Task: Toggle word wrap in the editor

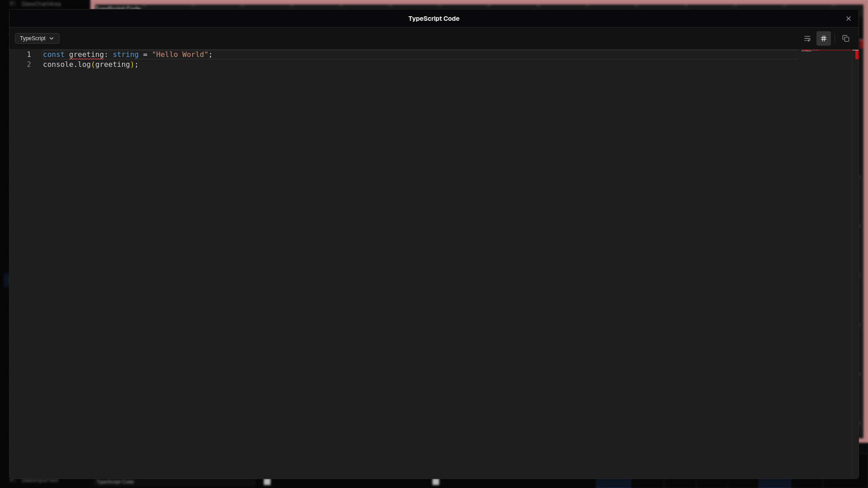Action: tap(807, 38)
